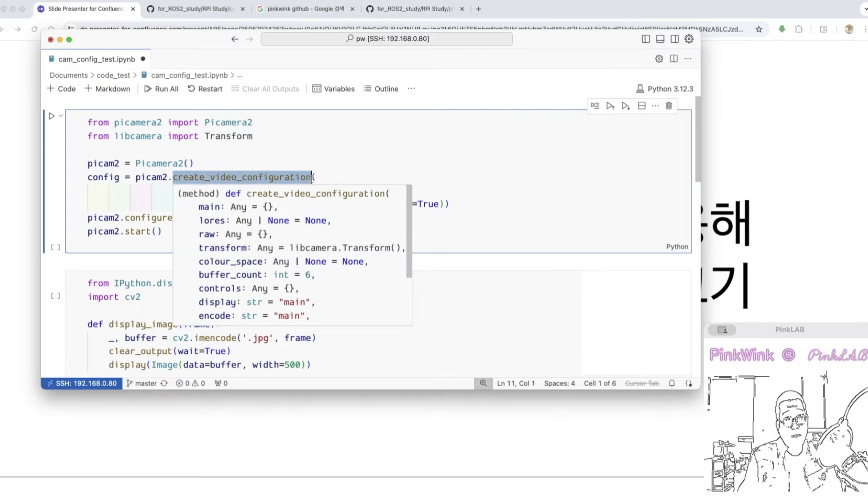Click Run All button
The image size is (868, 497).
[x=161, y=89]
